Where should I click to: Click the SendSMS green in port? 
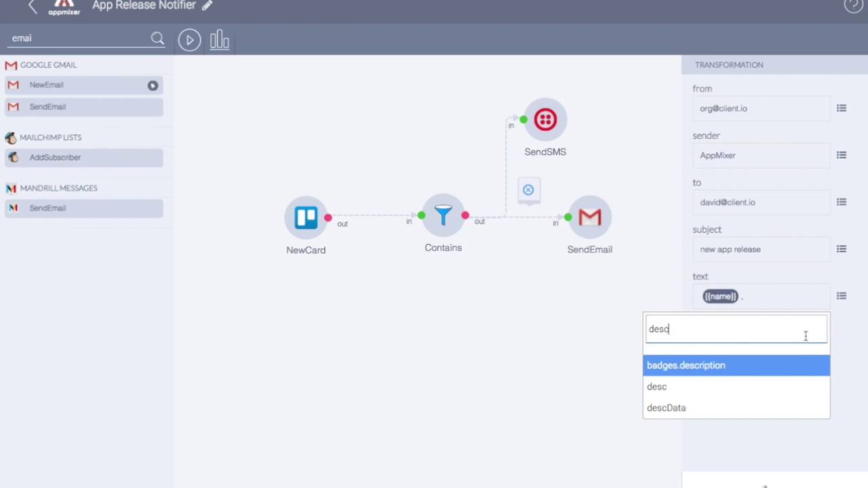click(524, 120)
